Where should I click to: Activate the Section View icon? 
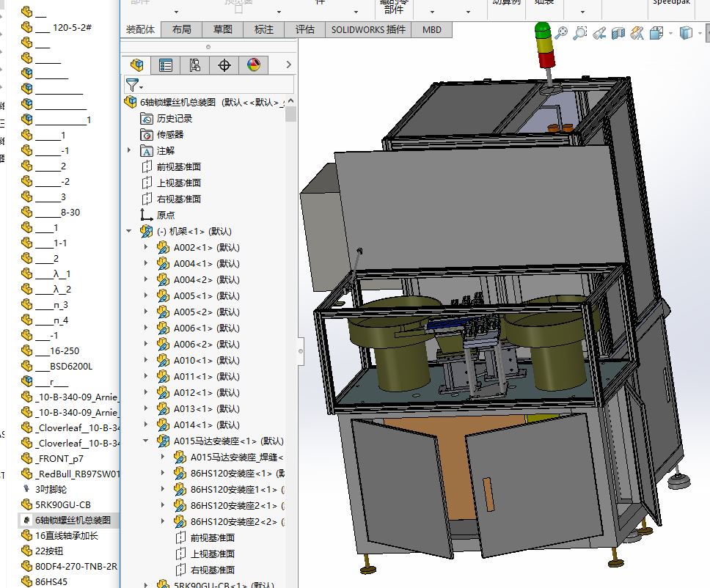(x=618, y=33)
